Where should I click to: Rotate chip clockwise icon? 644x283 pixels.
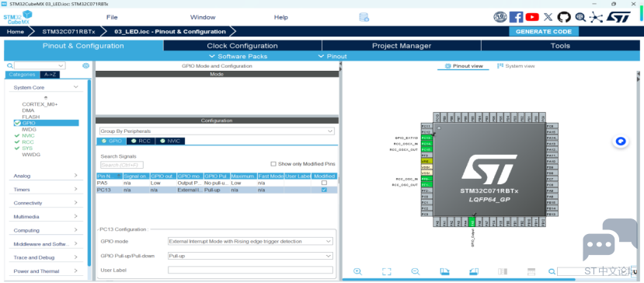click(445, 271)
